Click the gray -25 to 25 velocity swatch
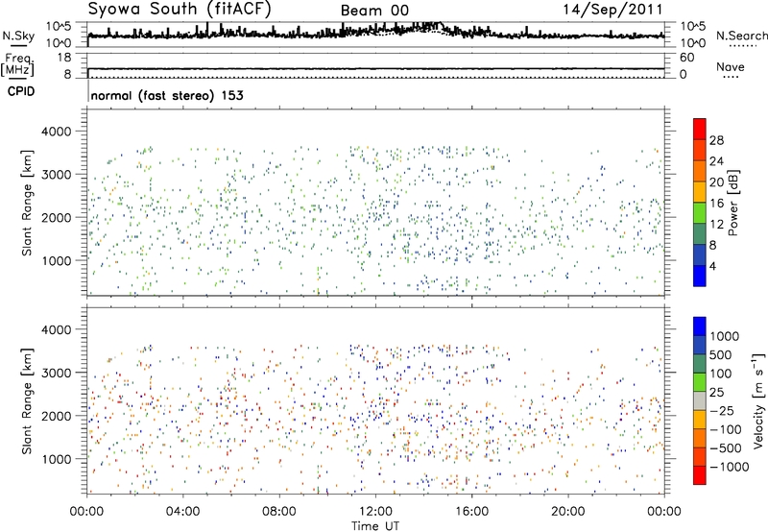 pyautogui.click(x=700, y=400)
